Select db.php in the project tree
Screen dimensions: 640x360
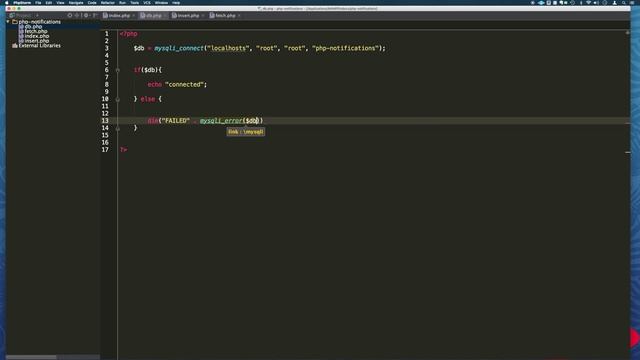pyautogui.click(x=33, y=27)
